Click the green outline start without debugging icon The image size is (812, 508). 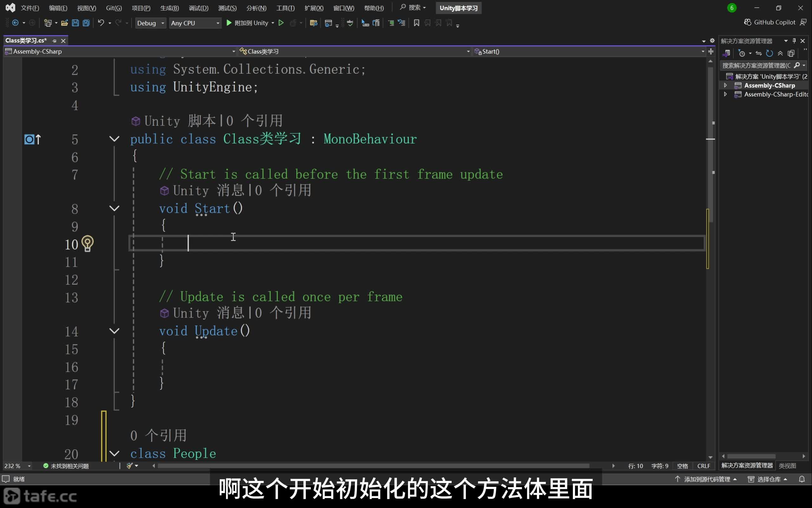tap(281, 23)
